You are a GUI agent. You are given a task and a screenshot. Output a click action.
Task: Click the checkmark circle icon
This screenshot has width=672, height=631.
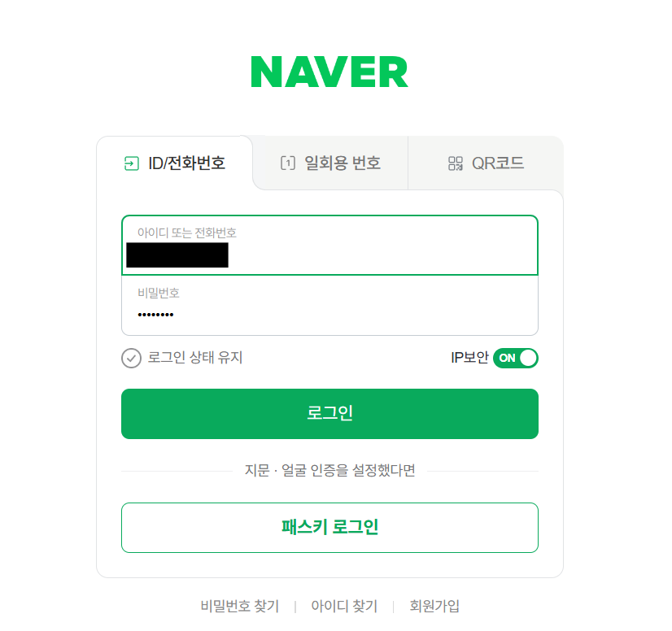131,358
